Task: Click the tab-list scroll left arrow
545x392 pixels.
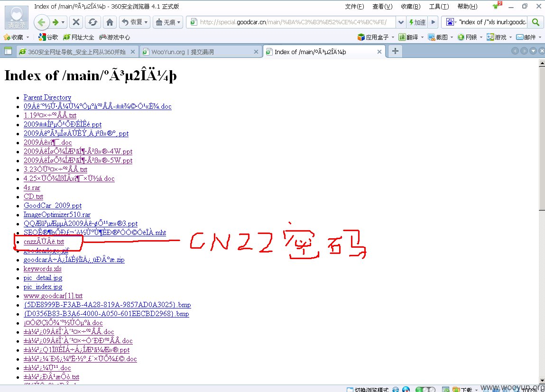Action: [515, 51]
